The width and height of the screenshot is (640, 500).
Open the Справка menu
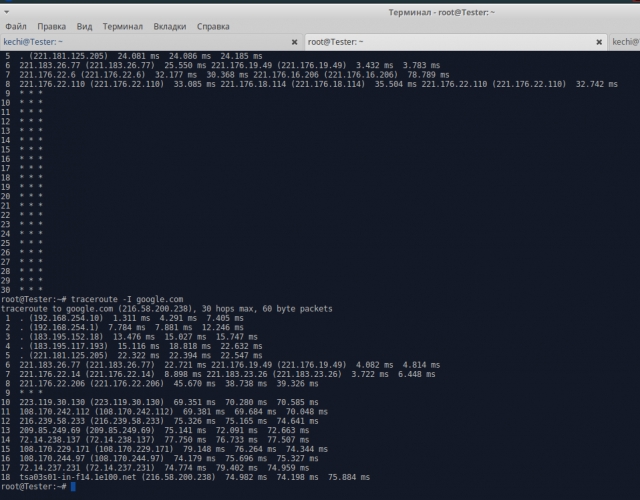click(x=213, y=27)
